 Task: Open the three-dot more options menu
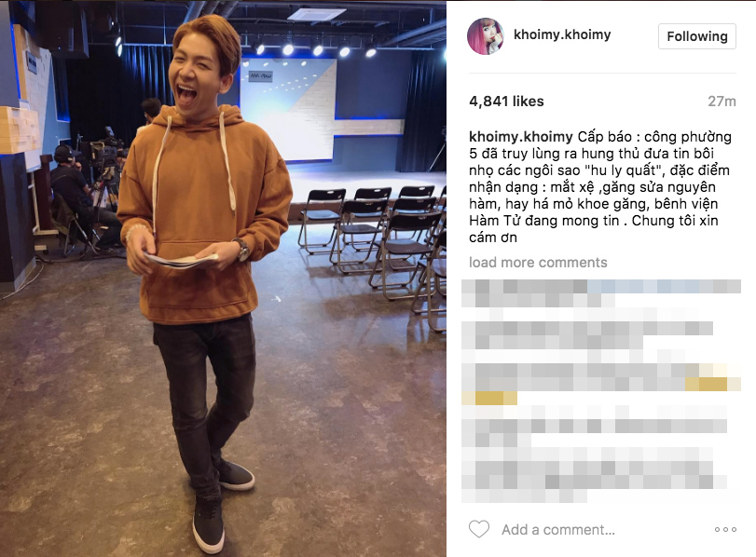click(725, 529)
